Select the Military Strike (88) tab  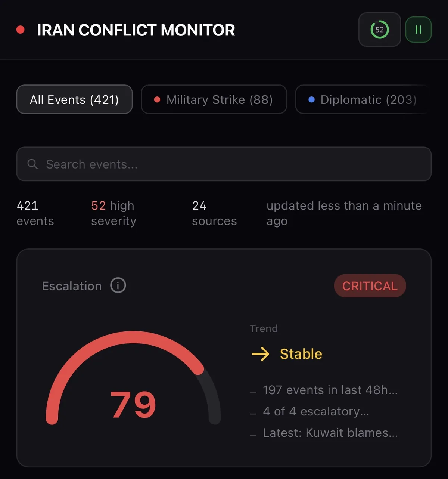click(x=214, y=99)
